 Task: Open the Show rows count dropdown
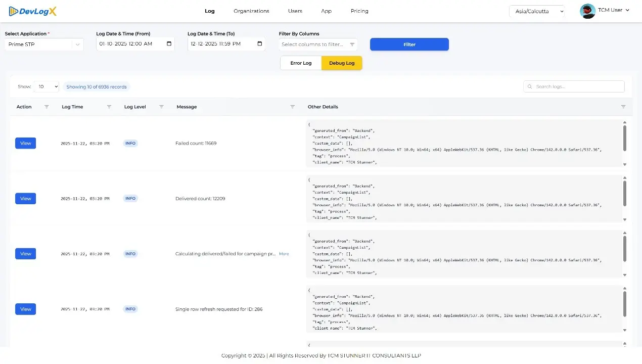47,87
